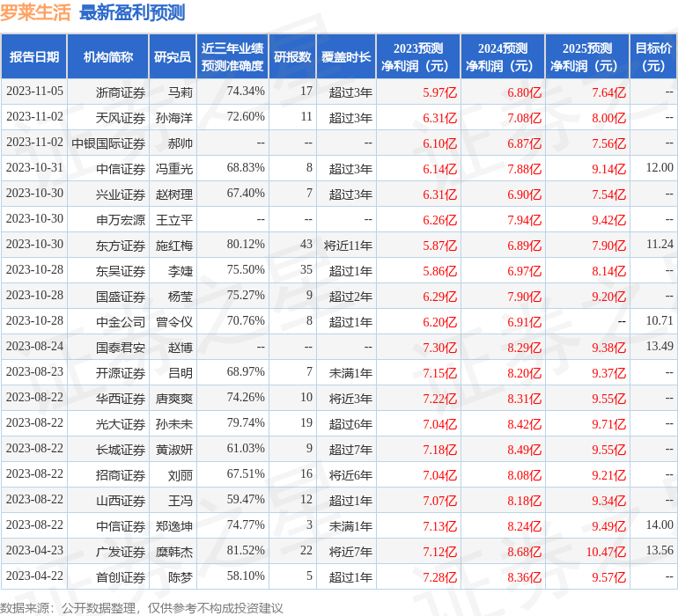Click the 研报数 column header
Viewport: 678px width, 616px height.
pos(292,56)
